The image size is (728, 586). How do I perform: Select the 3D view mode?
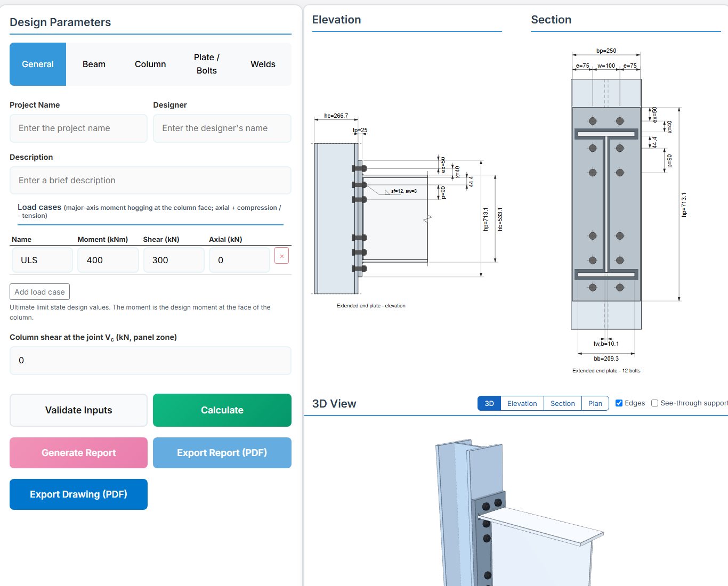pos(489,403)
